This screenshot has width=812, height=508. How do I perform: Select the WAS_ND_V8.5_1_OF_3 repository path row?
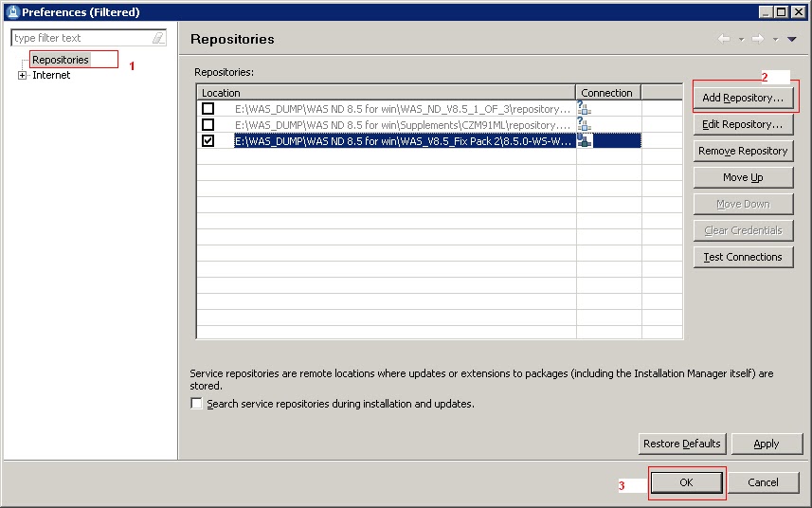tap(403, 109)
